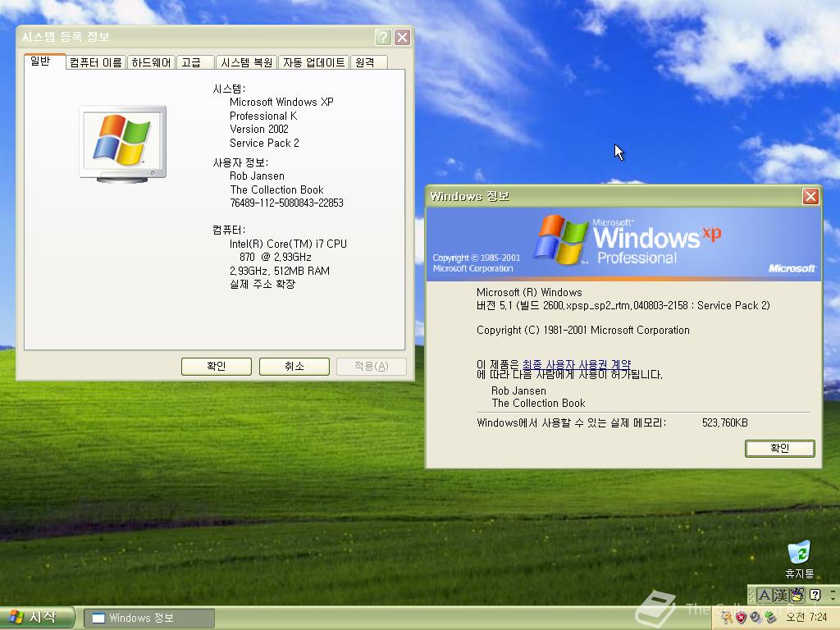
Task: Click the Hanja 漢 conversion button on language bar
Action: [x=781, y=596]
